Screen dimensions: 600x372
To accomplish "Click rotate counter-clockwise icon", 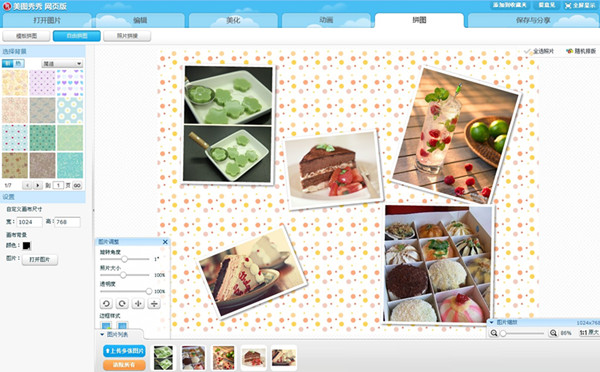I will click(106, 303).
